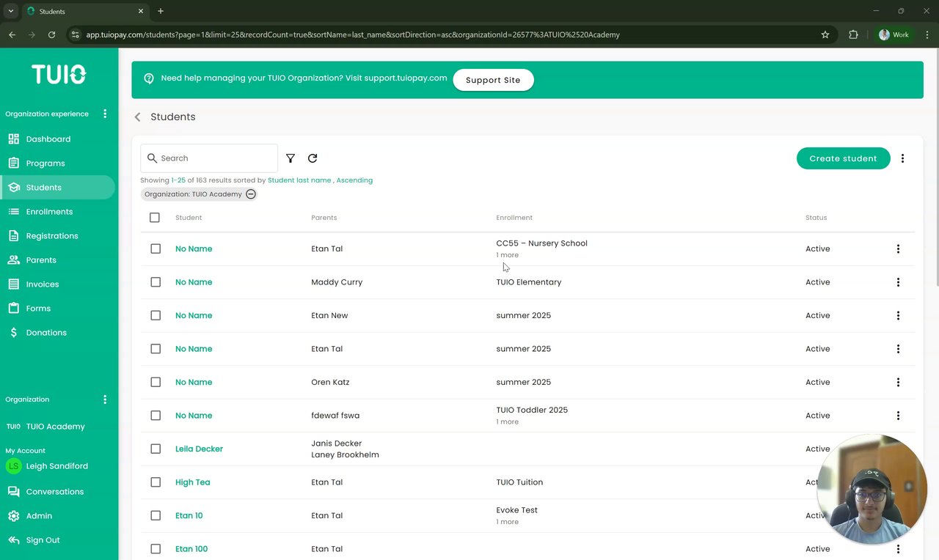Open Dashboard from the sidebar
939x560 pixels.
pos(48,139)
